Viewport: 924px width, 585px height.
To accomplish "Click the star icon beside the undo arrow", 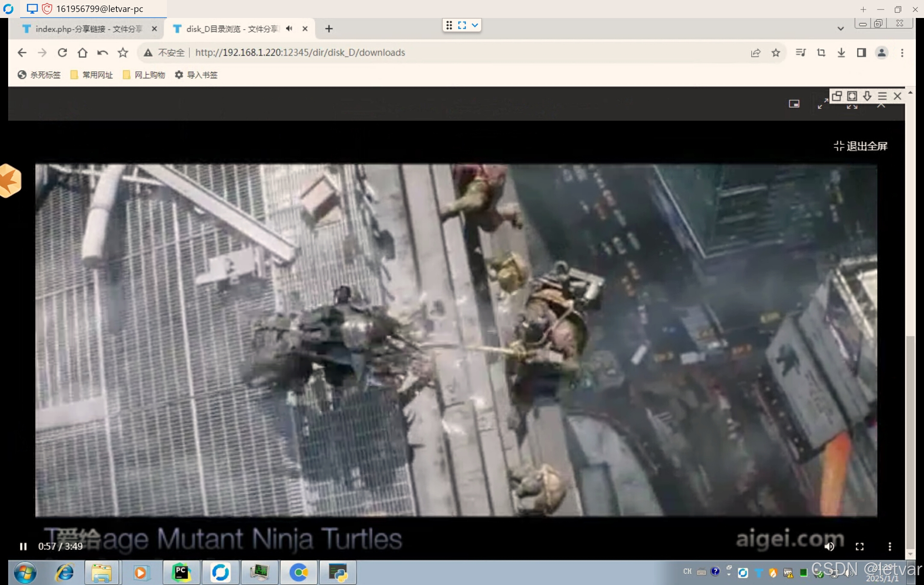I will [x=123, y=53].
